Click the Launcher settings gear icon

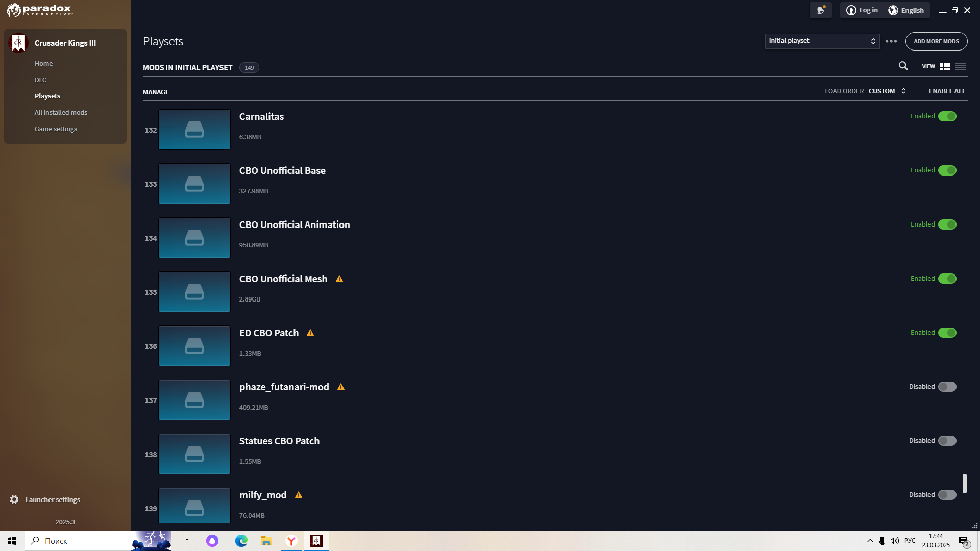pos(14,499)
